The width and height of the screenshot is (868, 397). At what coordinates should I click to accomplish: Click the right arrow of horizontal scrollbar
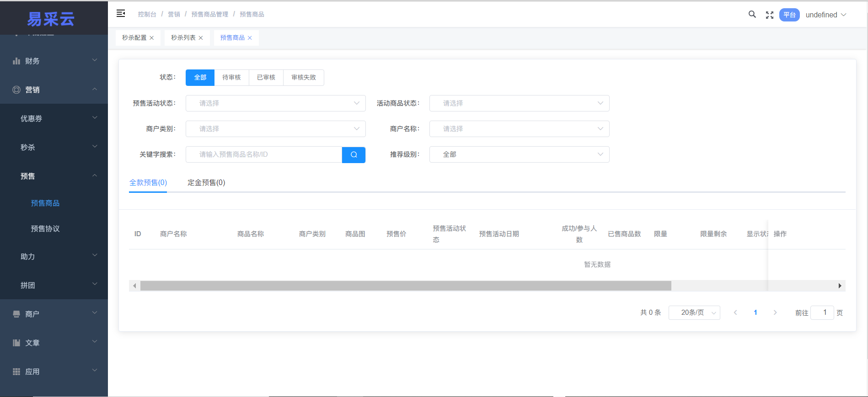pyautogui.click(x=840, y=286)
